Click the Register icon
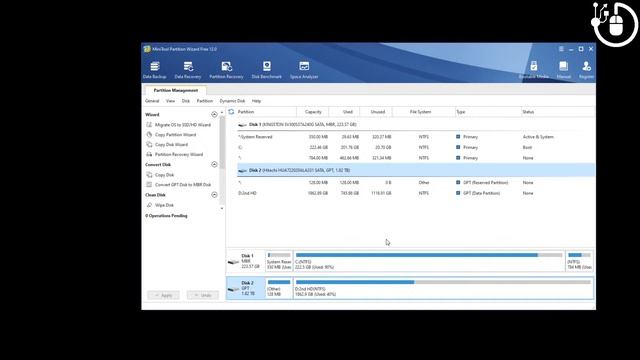640x360 pixels. click(587, 66)
